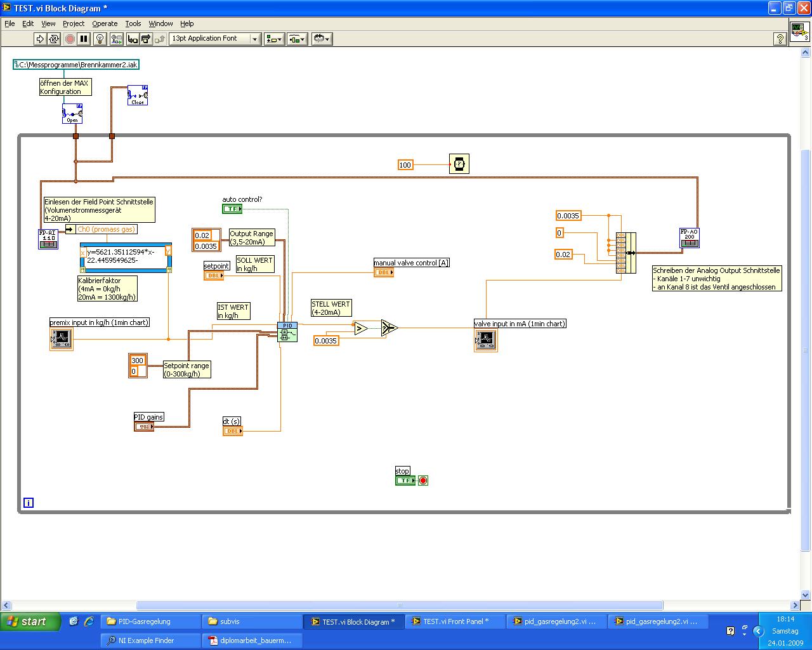
Task: Select the manual valve control DBL terminal
Action: click(x=384, y=272)
